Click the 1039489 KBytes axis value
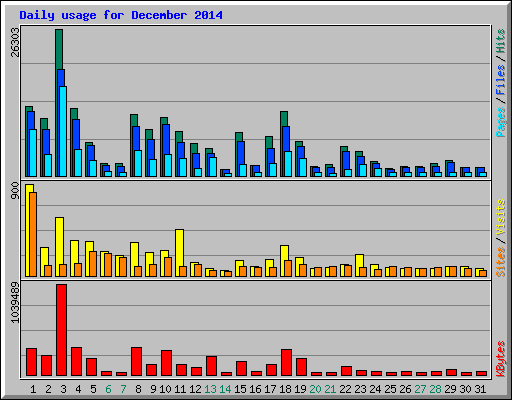Image resolution: width=512 pixels, height=400 pixels. (15, 302)
